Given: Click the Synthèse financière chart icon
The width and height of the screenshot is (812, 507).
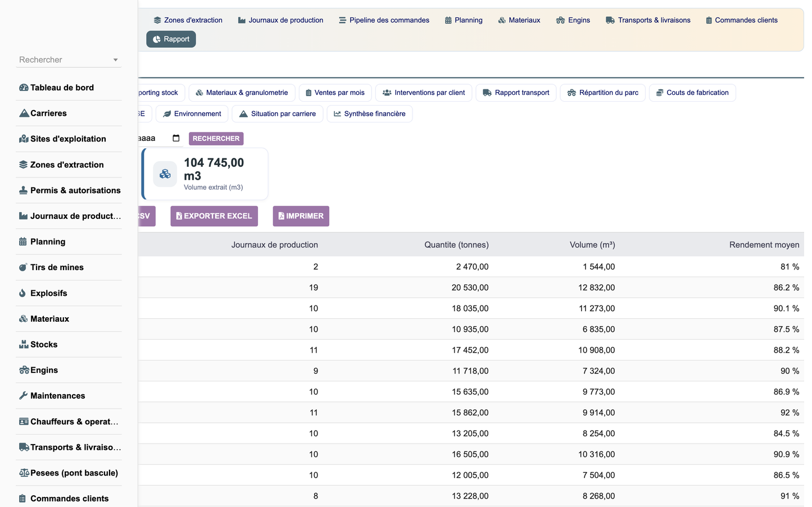Looking at the screenshot, I should pyautogui.click(x=337, y=114).
